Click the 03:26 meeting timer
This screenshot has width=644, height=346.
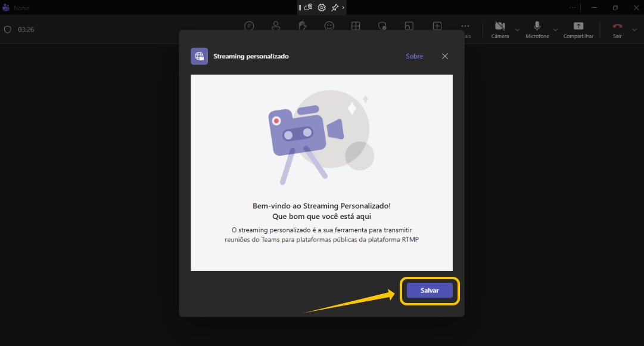[x=26, y=30]
